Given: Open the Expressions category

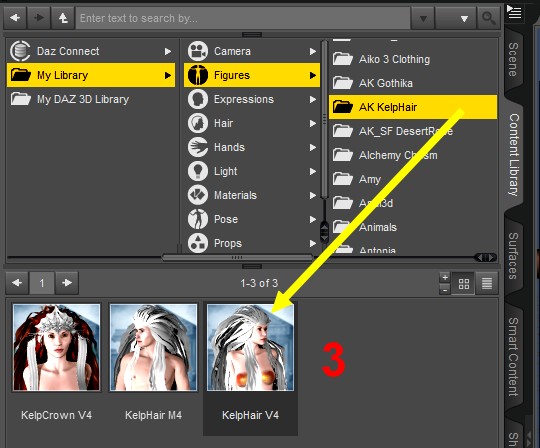Looking at the screenshot, I should pyautogui.click(x=252, y=99).
